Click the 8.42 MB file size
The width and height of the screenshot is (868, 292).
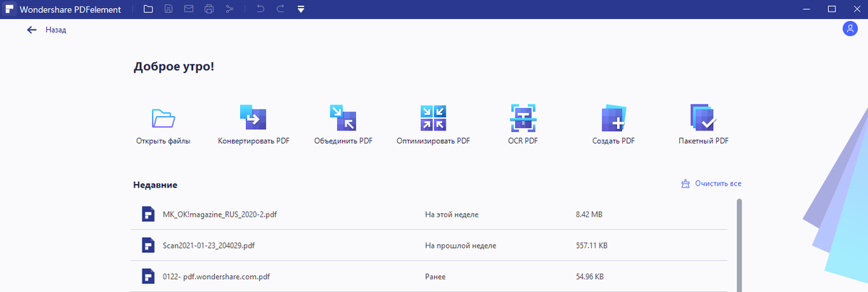click(x=590, y=214)
